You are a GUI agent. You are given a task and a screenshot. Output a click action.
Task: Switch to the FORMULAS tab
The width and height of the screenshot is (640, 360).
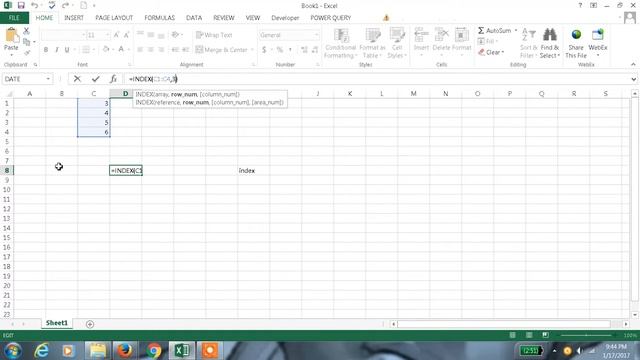click(x=160, y=18)
